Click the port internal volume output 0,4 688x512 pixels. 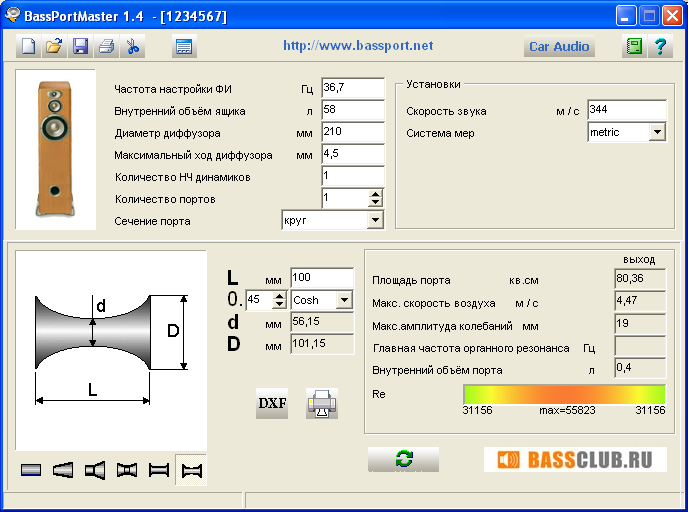[x=640, y=368]
